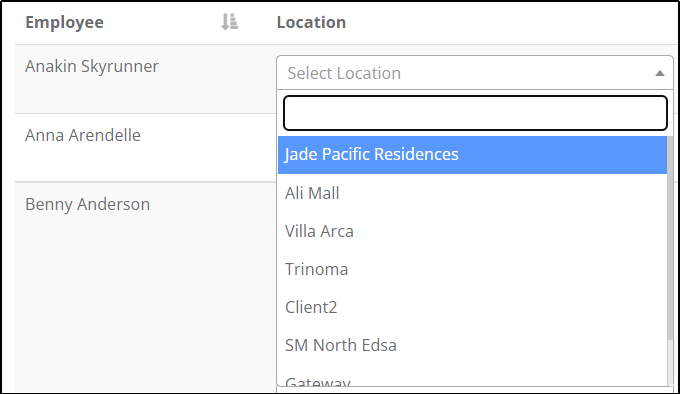Click scrollbar track below the thumb
Viewport: 680px width, 394px height.
(x=670, y=363)
